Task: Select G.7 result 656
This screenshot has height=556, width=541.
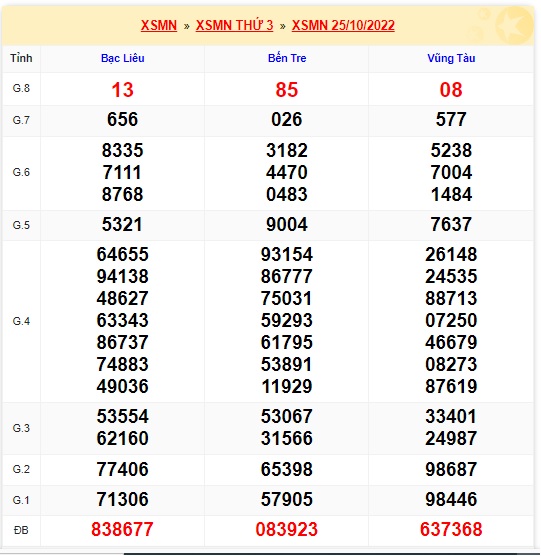Action: click(123, 119)
